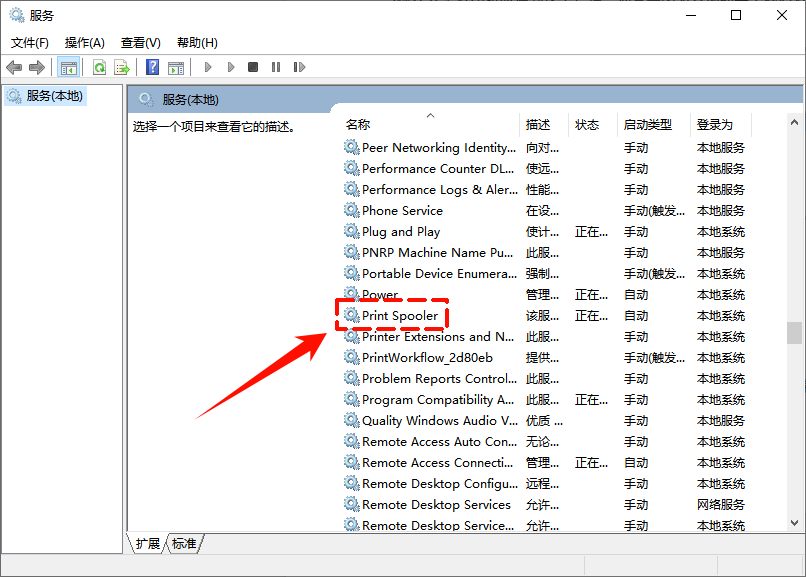Sort by the 启动类型 column header

[648, 125]
